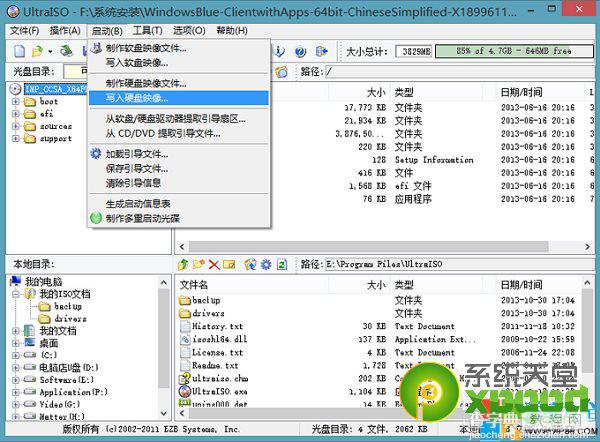This screenshot has height=442, width=600.
Task: Expand the sources folder tree node
Action: 16,126
